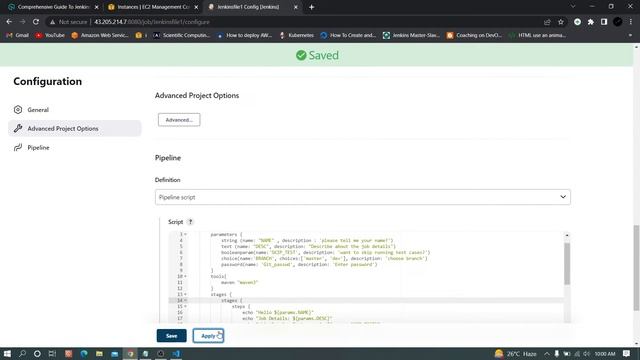Open the share page icon in address bar

point(547,22)
